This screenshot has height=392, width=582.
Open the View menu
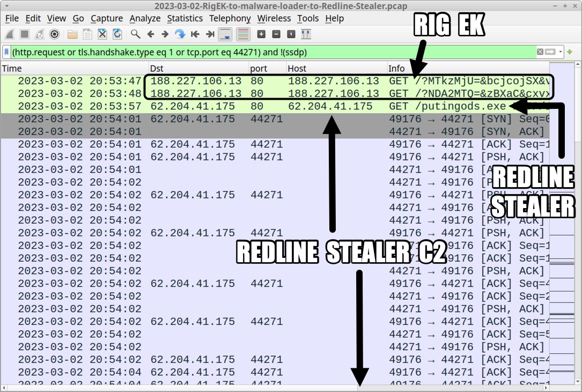(x=56, y=19)
